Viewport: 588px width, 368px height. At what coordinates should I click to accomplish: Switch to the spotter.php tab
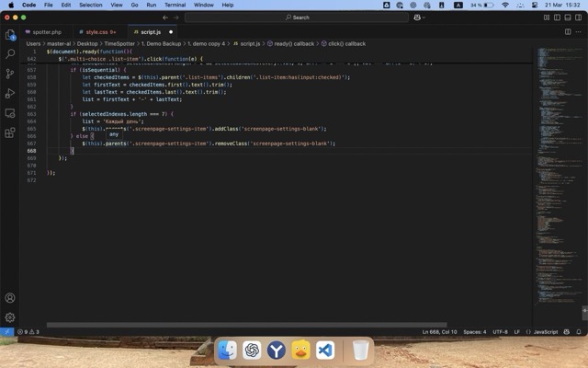(46, 31)
